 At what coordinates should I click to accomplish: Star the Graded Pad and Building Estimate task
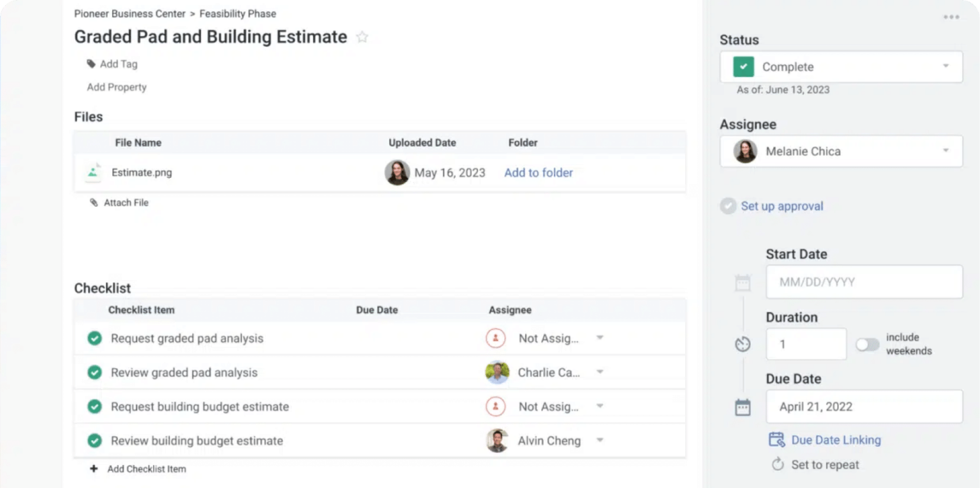click(362, 37)
